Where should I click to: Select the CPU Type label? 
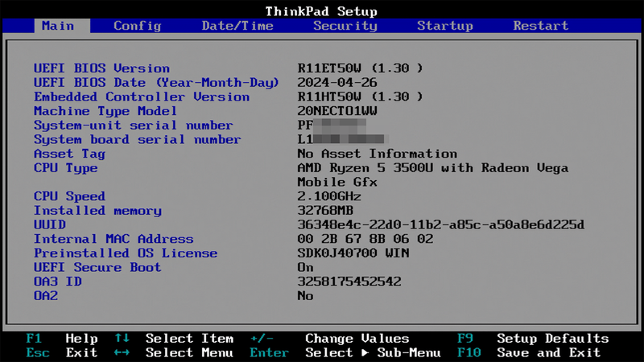[66, 168]
